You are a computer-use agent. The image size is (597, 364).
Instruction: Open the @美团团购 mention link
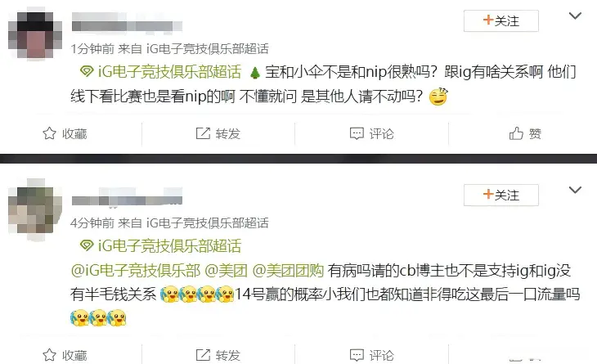[x=288, y=270]
